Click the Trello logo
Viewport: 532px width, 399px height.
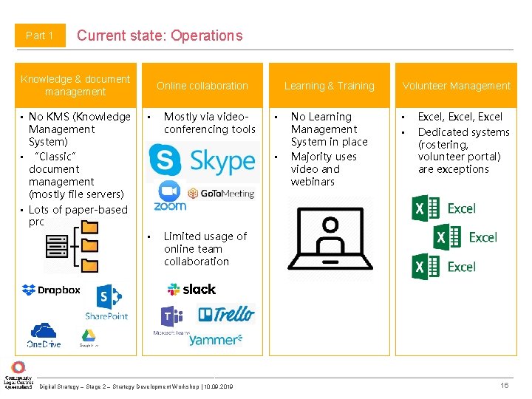pos(226,314)
